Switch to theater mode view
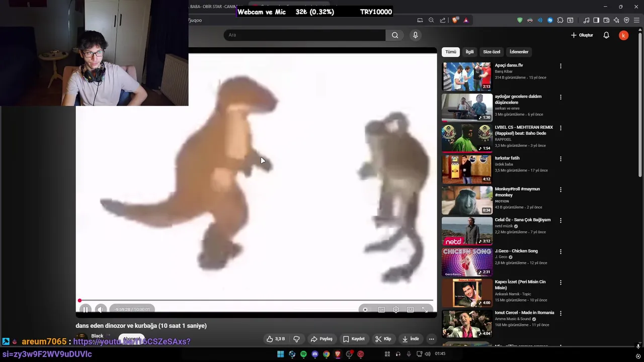This screenshot has height=362, width=644. [411, 310]
